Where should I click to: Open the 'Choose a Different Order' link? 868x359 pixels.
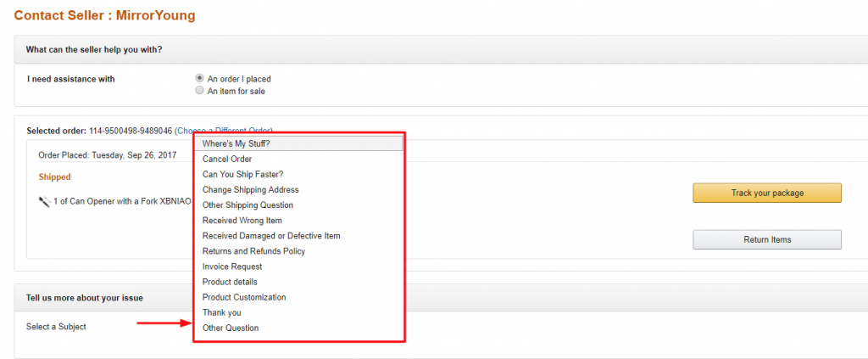click(182, 131)
